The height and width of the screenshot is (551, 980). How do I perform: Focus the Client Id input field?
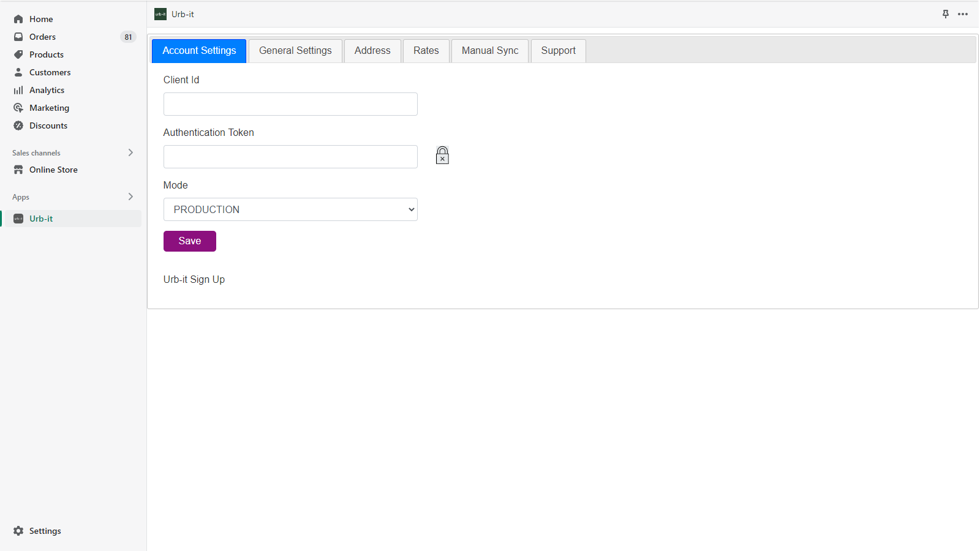[290, 104]
